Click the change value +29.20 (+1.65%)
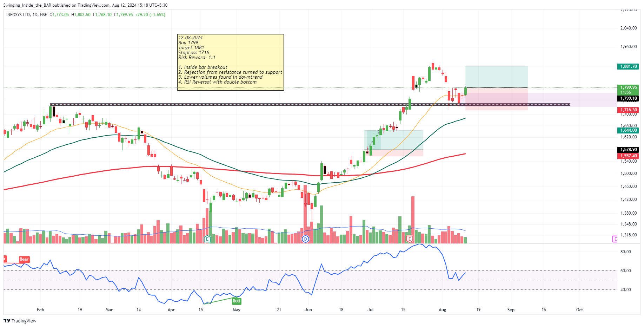Screen dimensions: 644x327 150,15
